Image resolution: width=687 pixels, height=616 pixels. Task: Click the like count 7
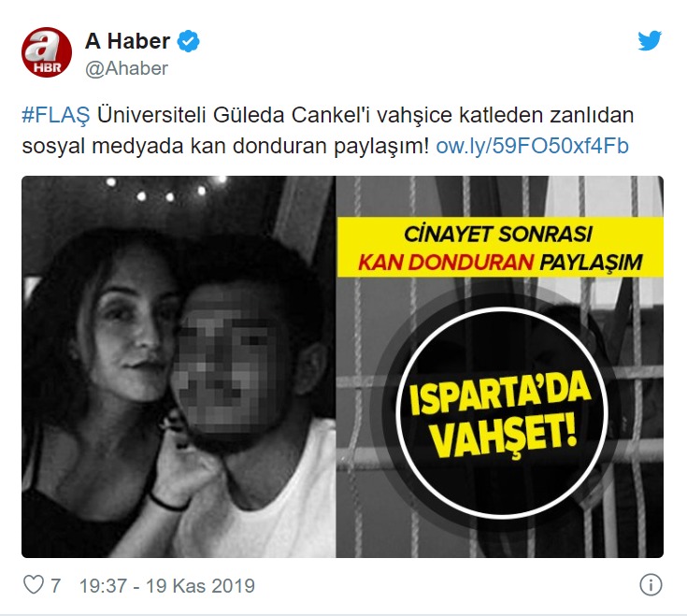pyautogui.click(x=55, y=586)
